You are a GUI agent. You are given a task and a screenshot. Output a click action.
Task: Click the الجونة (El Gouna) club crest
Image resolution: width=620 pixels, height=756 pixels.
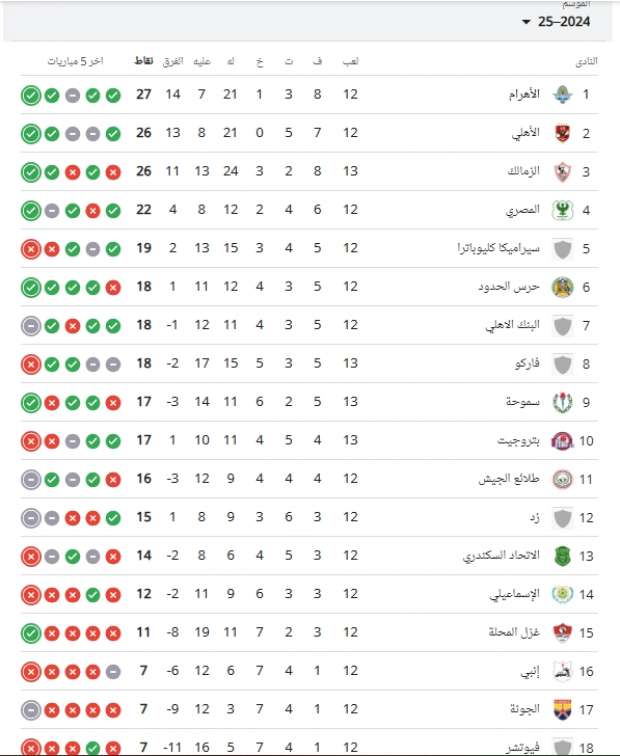[561, 709]
